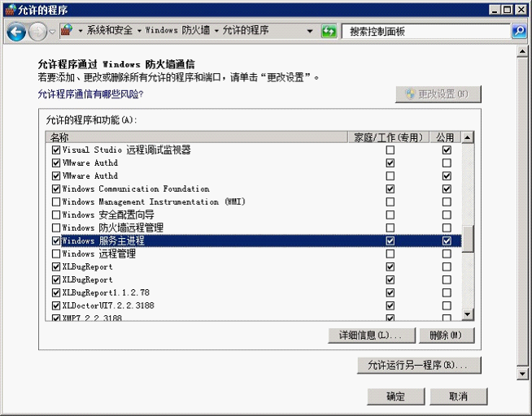Click the search magnifier icon
This screenshot has height=416, width=532.
(519, 32)
